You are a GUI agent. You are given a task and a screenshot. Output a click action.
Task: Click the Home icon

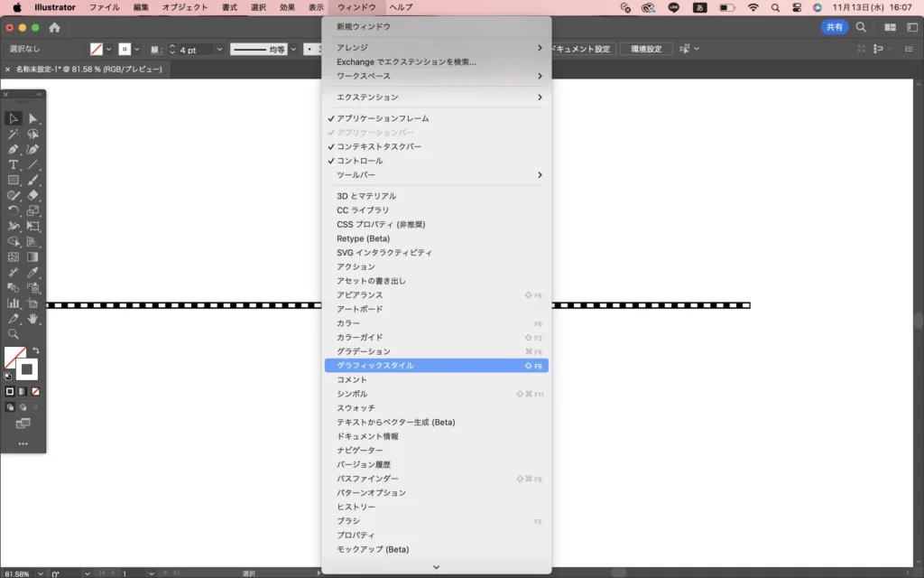click(54, 28)
